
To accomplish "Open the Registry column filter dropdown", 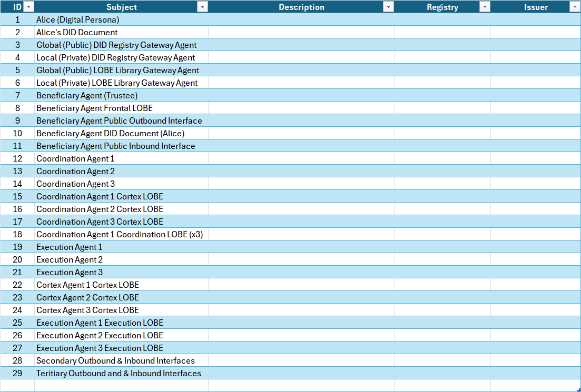I will [x=485, y=7].
